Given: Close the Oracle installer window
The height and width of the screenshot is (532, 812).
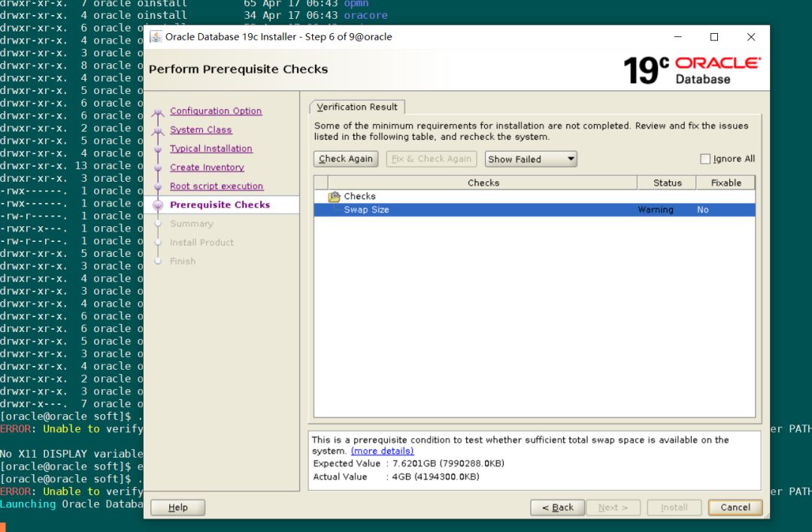Looking at the screenshot, I should (x=751, y=37).
